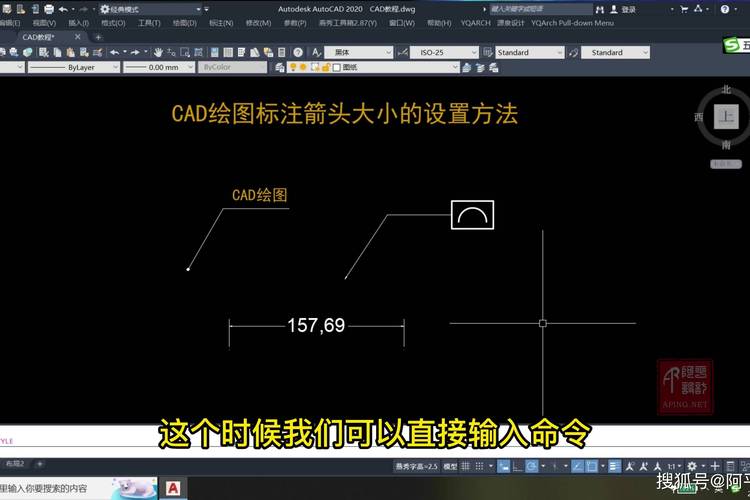Toggle freeze sun icon for 图纸 layer

tap(303, 67)
